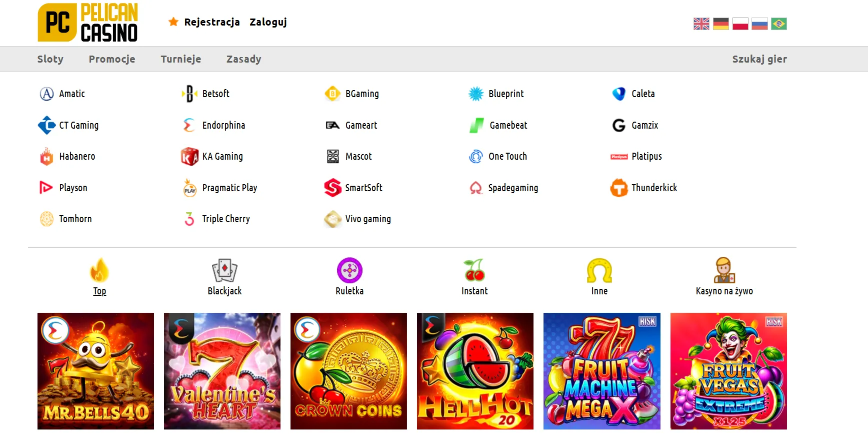
Task: Launch the Mr. Bells 40 game
Action: [x=95, y=371]
